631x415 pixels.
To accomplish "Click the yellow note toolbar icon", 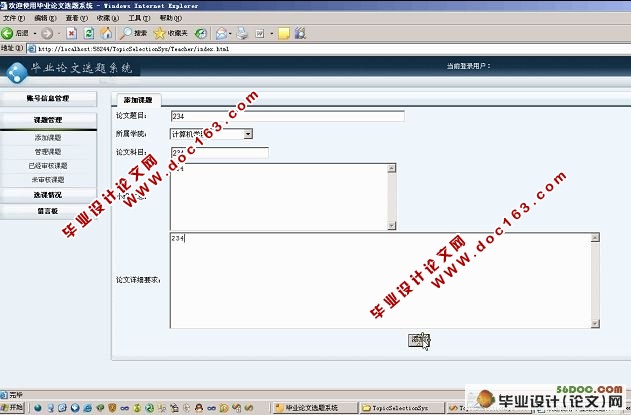I will (284, 33).
